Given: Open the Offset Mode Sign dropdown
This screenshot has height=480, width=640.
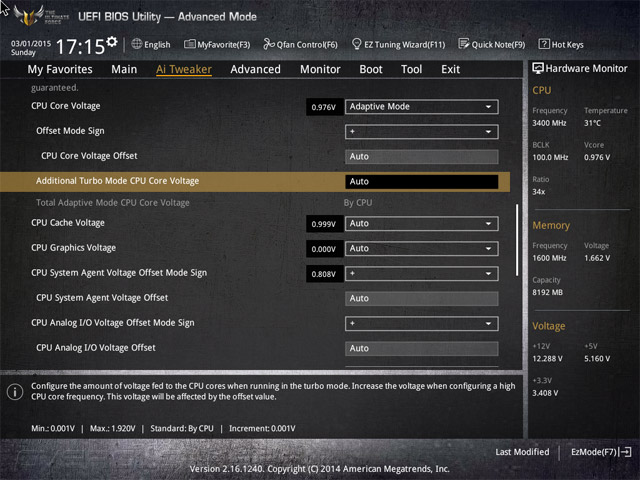Looking at the screenshot, I should tap(422, 131).
